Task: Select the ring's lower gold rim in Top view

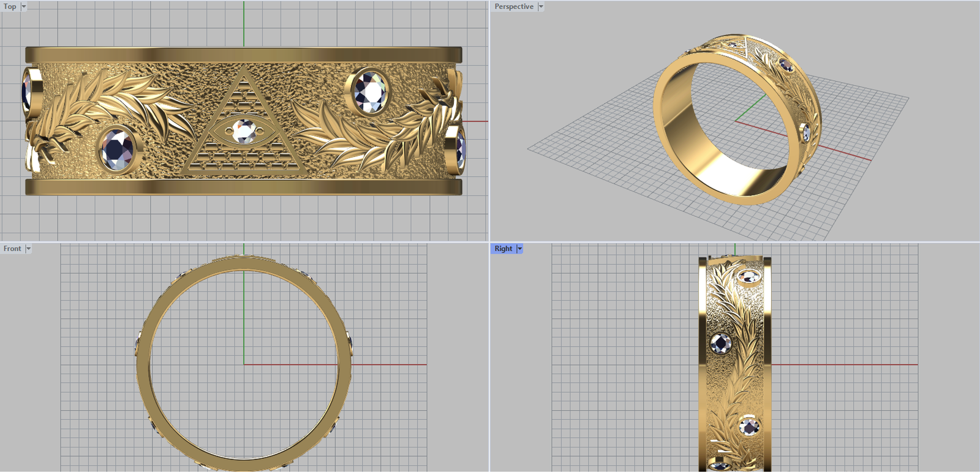Action: point(244,187)
